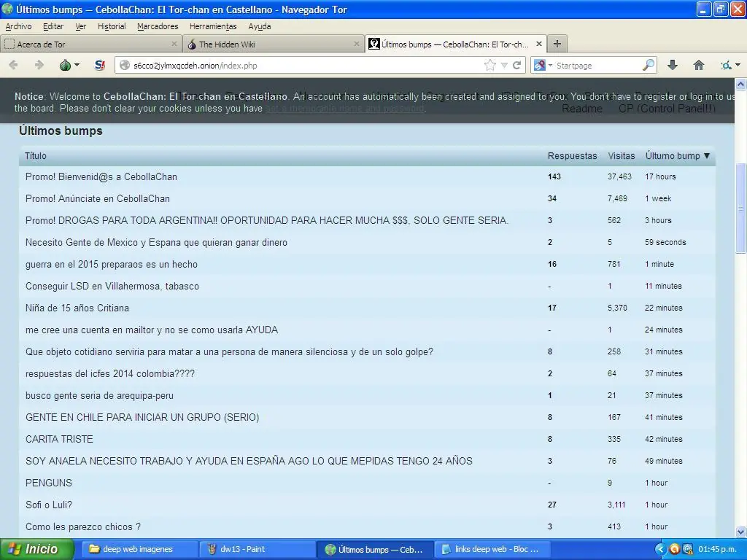Switch to links deep web Bloc taskbar item

[x=493, y=550]
